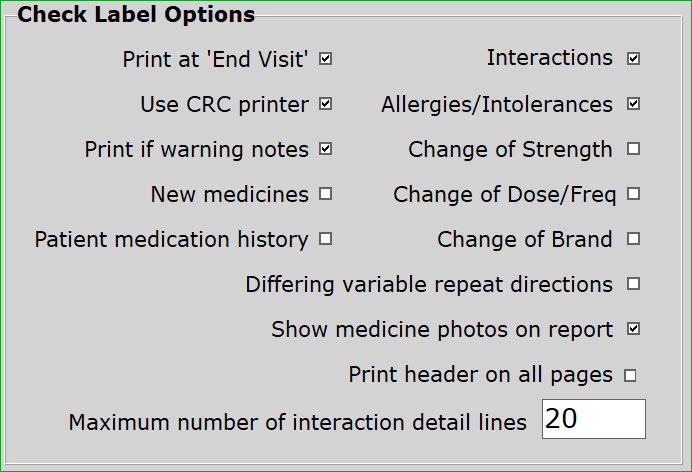Click the 'Maximum number of interaction detail lines' label
The height and width of the screenshot is (472, 692).
297,422
